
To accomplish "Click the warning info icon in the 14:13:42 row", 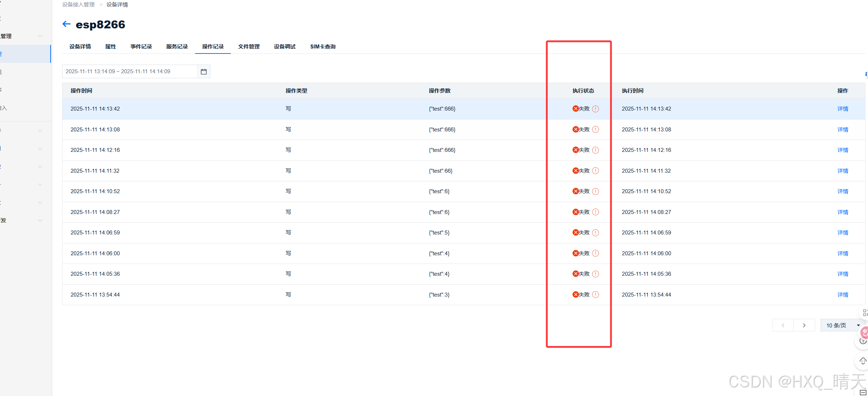I will click(596, 109).
